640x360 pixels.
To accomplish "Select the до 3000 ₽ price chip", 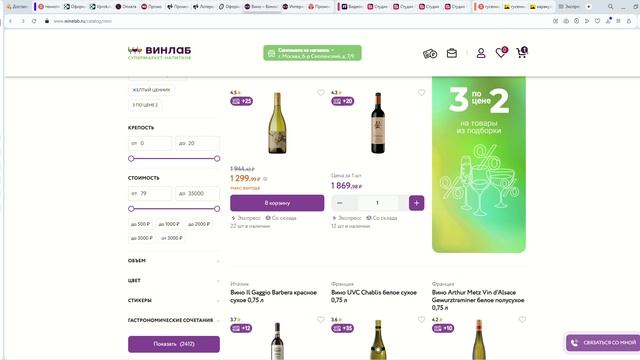I will pyautogui.click(x=142, y=238).
